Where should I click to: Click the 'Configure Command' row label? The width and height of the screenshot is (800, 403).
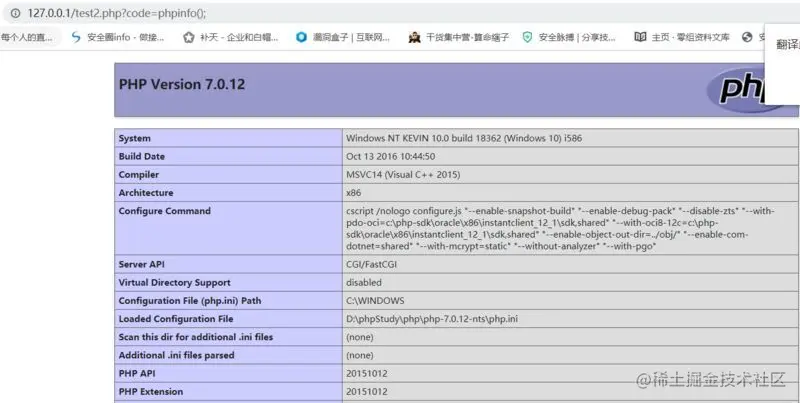[x=164, y=211]
